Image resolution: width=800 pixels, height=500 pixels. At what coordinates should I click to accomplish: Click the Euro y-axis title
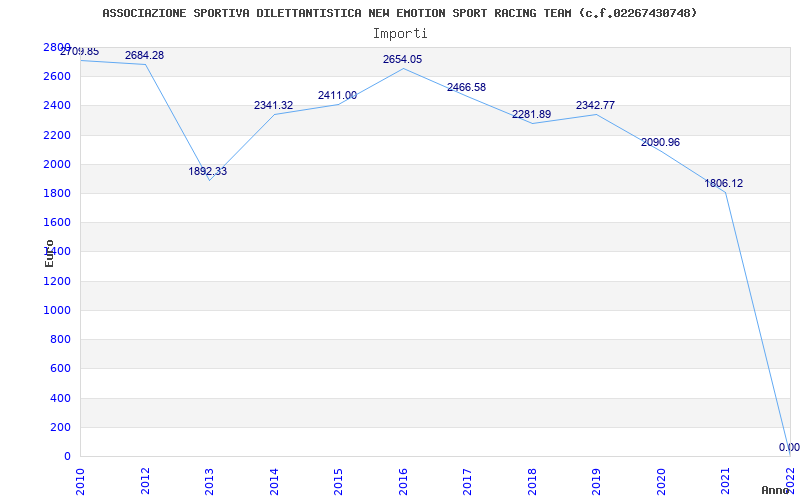[x=49, y=253]
